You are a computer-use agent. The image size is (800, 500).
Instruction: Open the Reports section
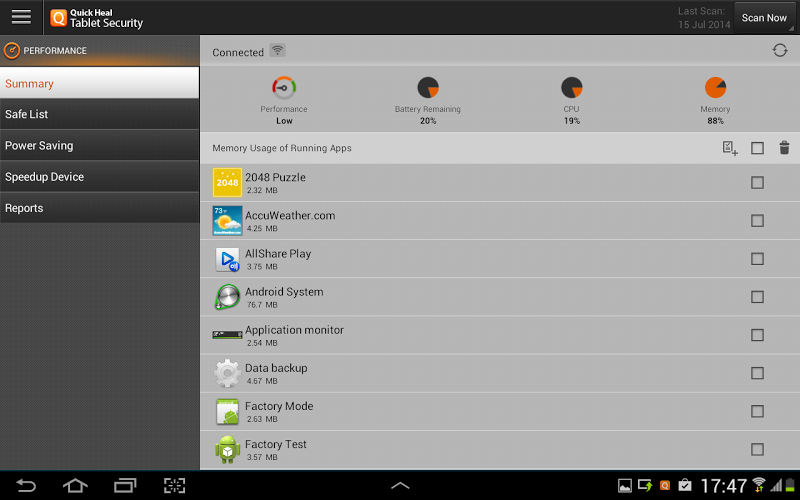click(99, 208)
